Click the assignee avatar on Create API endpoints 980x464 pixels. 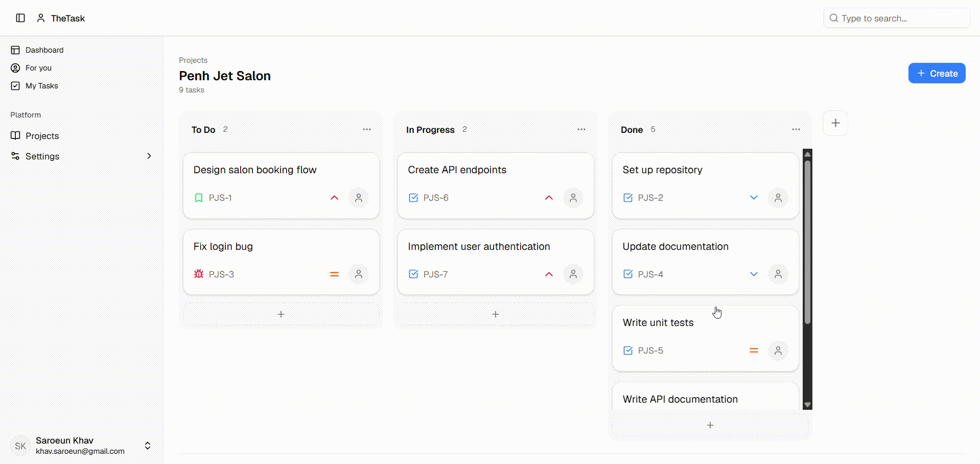click(573, 198)
